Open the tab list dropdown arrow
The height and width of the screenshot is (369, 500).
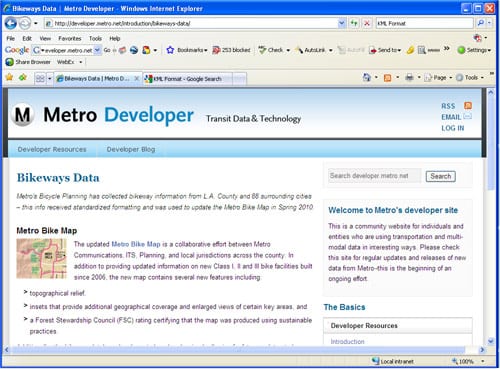pos(50,79)
